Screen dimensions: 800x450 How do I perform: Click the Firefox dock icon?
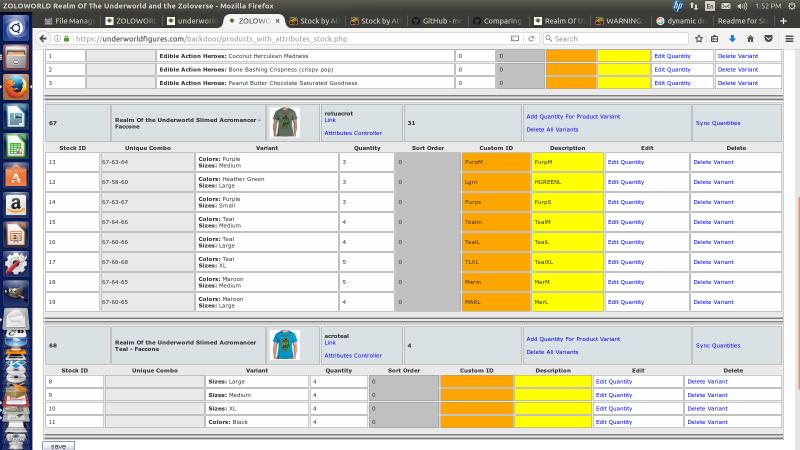(16, 87)
